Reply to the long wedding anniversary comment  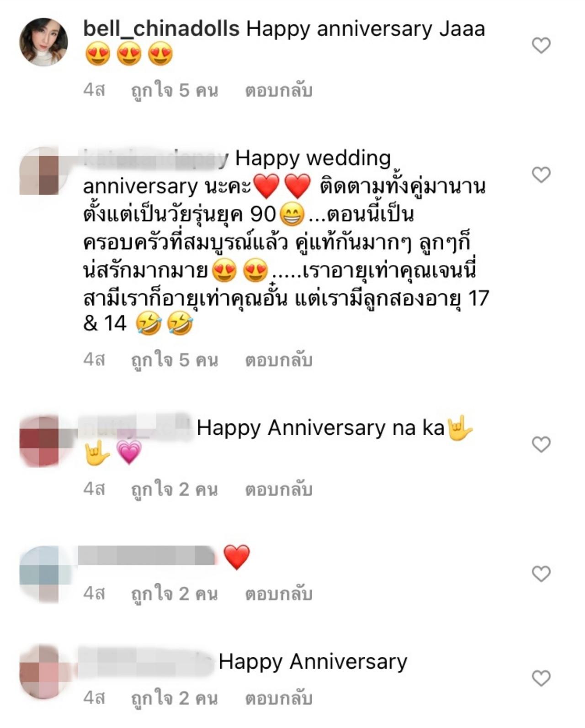pos(279,359)
